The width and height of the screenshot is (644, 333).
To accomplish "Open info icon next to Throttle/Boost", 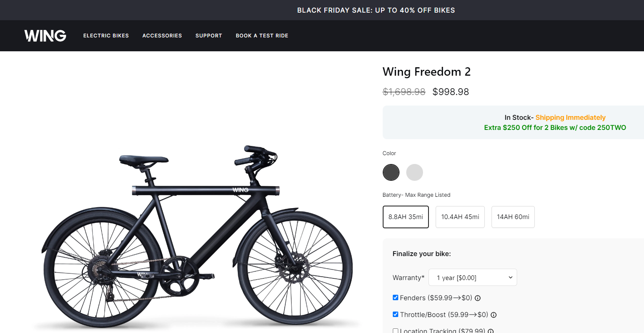I will (x=494, y=315).
